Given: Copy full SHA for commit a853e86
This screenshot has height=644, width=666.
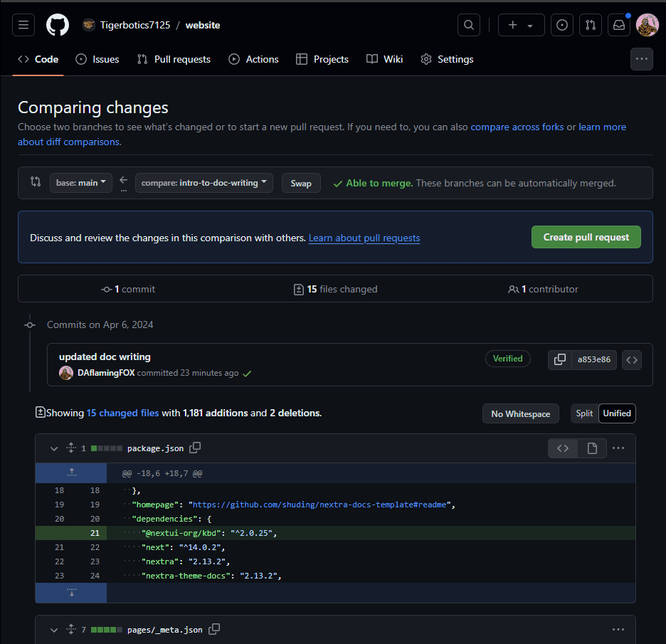Looking at the screenshot, I should 560,359.
